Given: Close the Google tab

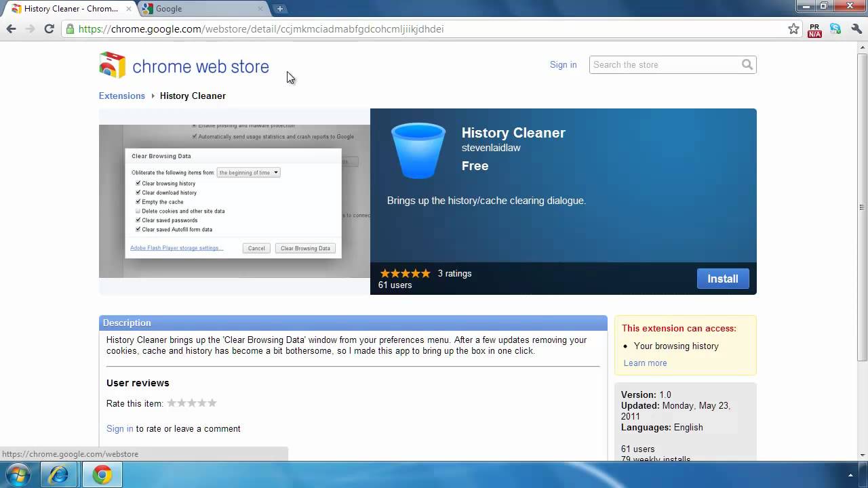Looking at the screenshot, I should (x=260, y=9).
